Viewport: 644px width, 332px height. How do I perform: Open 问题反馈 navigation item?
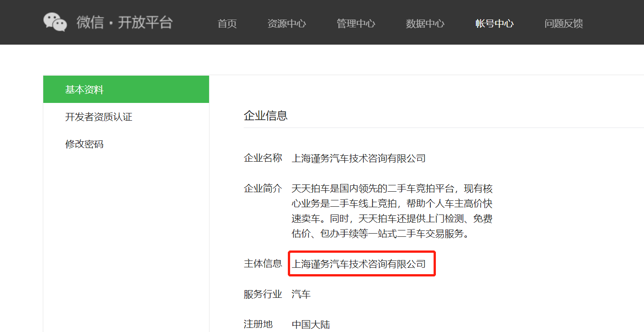coord(563,24)
